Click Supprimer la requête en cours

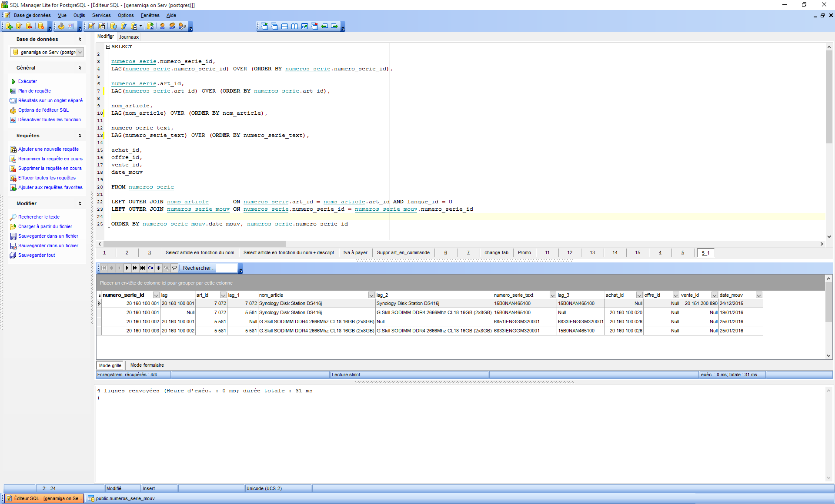click(x=50, y=168)
